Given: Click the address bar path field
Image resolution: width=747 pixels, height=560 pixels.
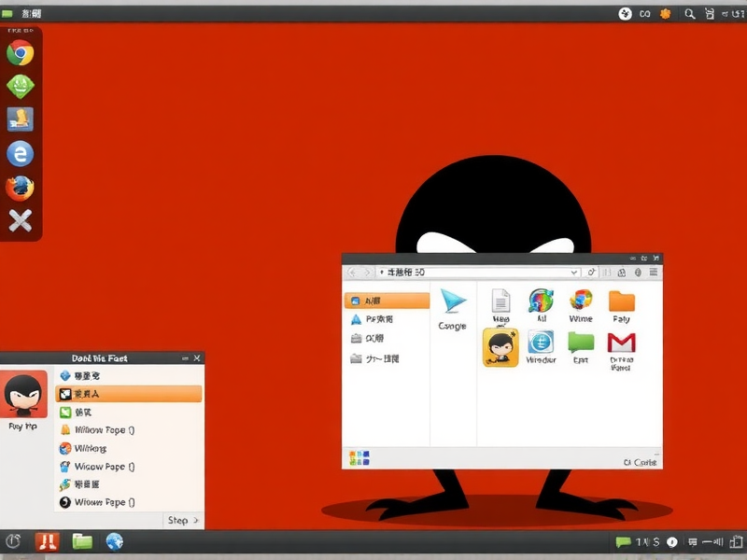Looking at the screenshot, I should (x=476, y=273).
